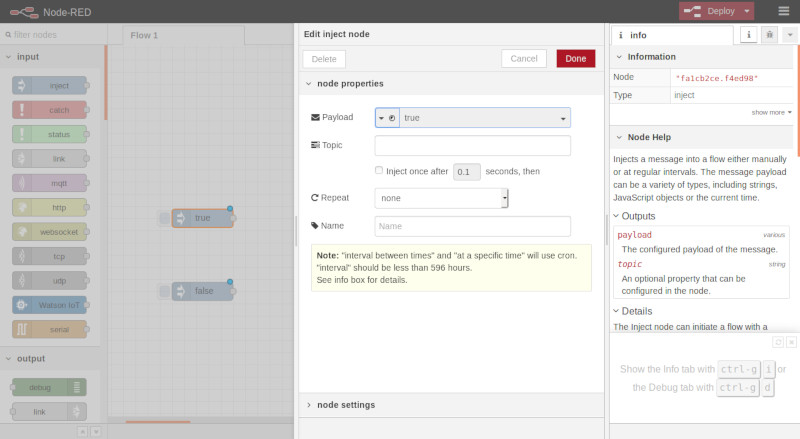Viewport: 800px width, 439px height.
Task: Select the Watson IoT node in palette
Action: (x=49, y=305)
